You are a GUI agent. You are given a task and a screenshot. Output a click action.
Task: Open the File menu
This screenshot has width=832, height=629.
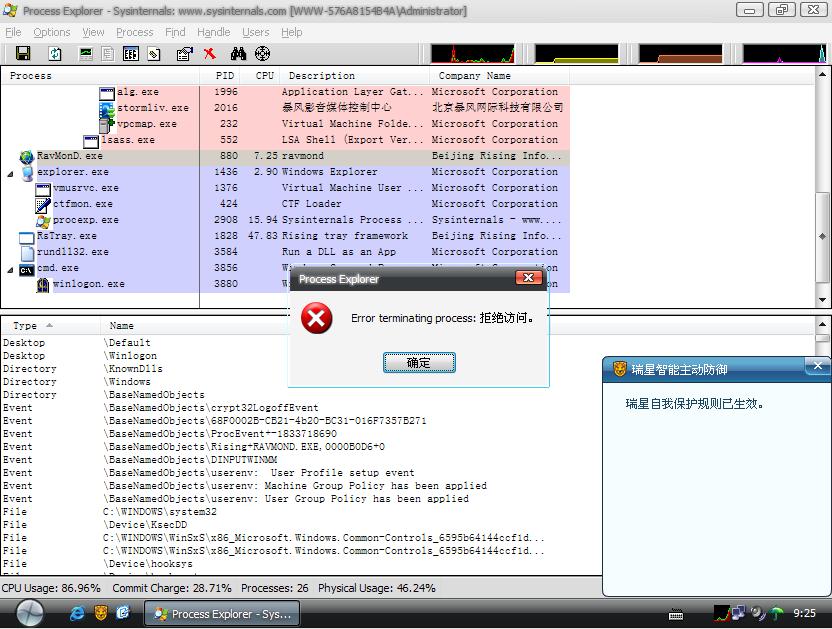tap(13, 32)
